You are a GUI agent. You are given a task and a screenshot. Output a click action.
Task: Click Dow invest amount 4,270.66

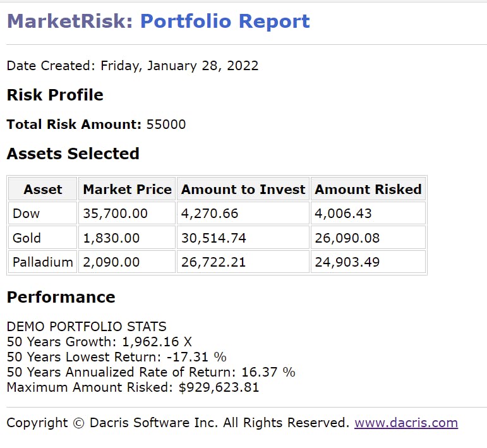point(243,214)
